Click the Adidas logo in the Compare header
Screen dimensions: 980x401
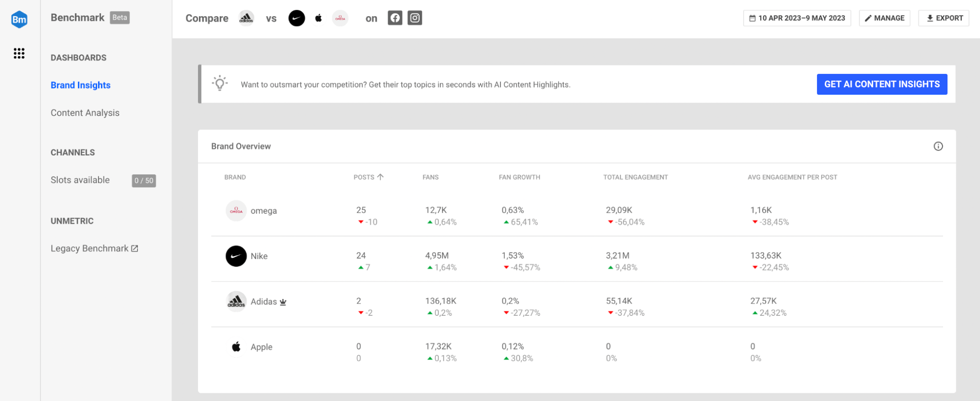[x=246, y=18]
